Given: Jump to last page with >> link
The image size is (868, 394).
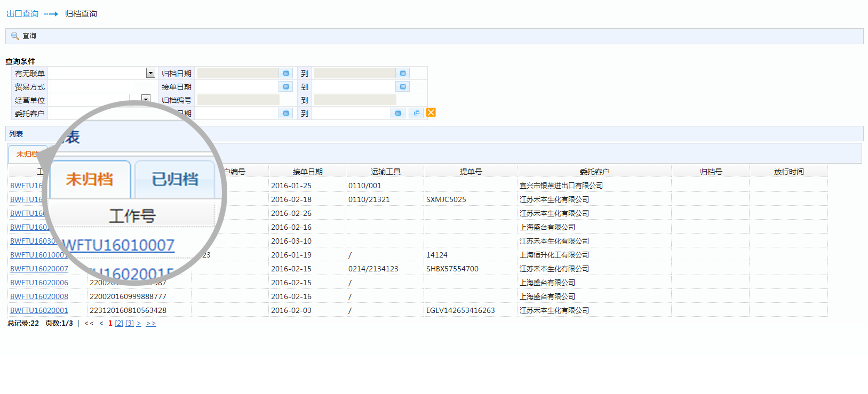Looking at the screenshot, I should coord(151,323).
